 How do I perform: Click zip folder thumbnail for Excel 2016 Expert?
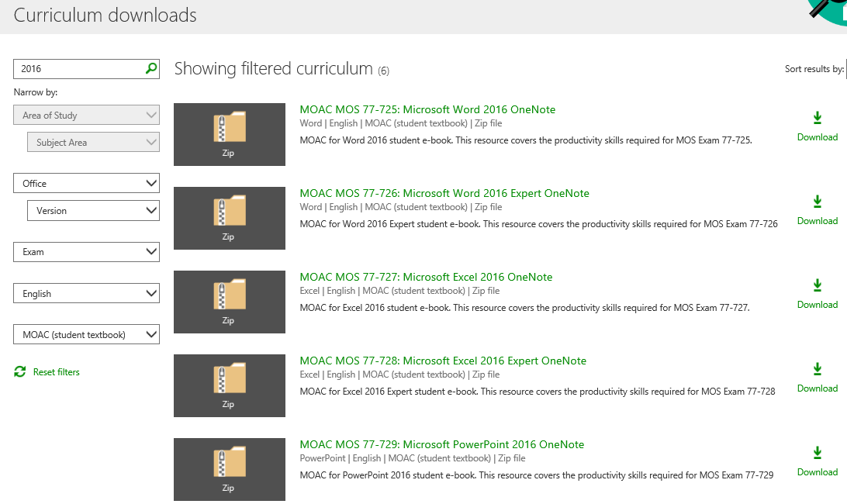(x=230, y=385)
